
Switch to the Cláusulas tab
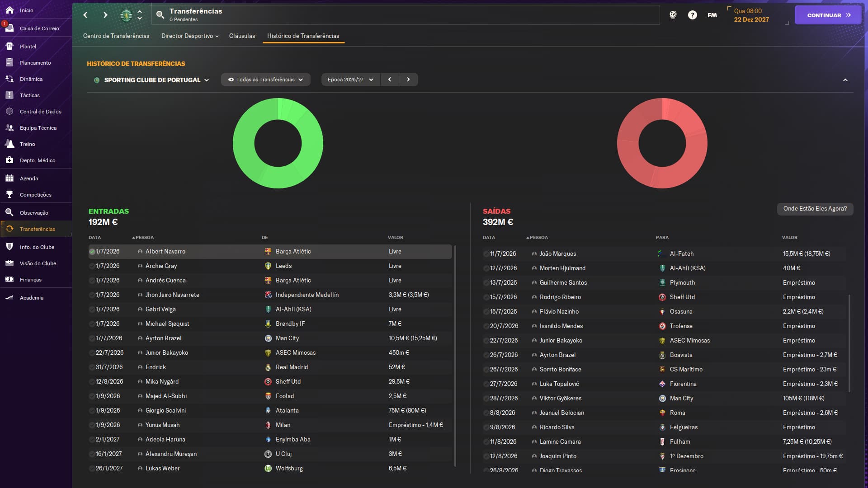click(242, 36)
